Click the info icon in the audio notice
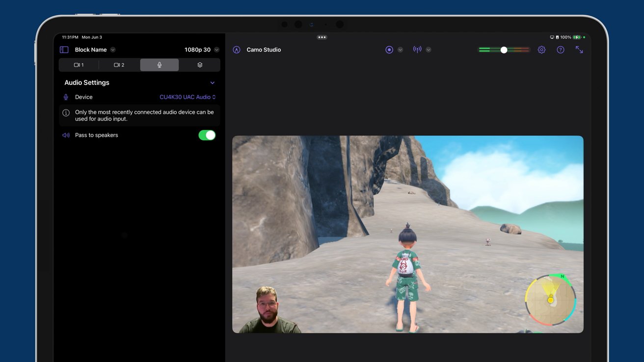Image resolution: width=644 pixels, height=362 pixels. 66,113
